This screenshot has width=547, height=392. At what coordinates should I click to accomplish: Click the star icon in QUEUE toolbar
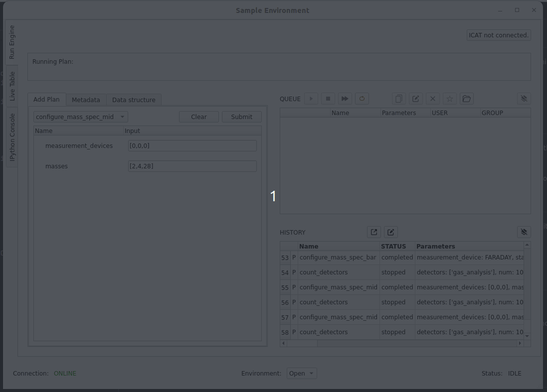(450, 99)
